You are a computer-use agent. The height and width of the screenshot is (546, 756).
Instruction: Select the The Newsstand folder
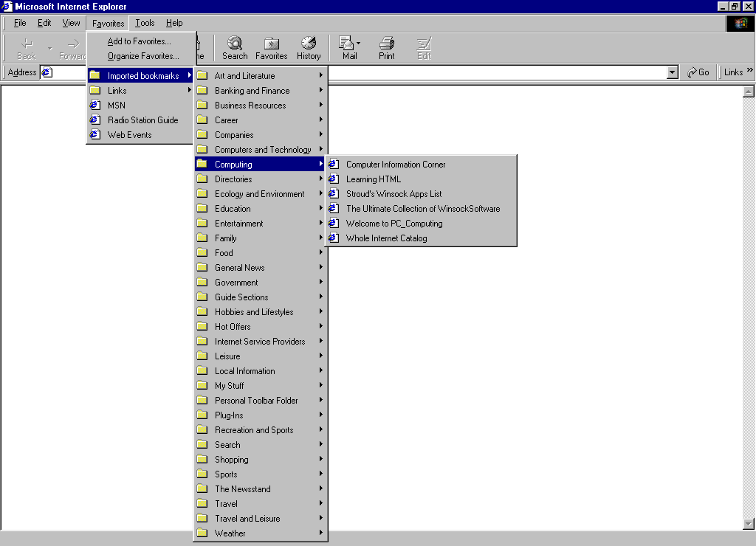click(x=261, y=488)
